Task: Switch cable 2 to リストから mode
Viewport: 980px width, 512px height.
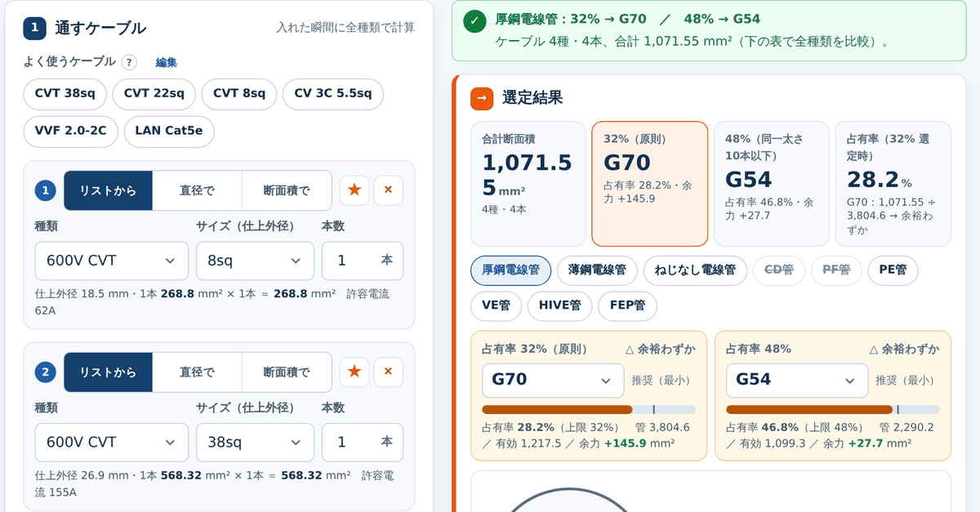Action: click(x=108, y=372)
